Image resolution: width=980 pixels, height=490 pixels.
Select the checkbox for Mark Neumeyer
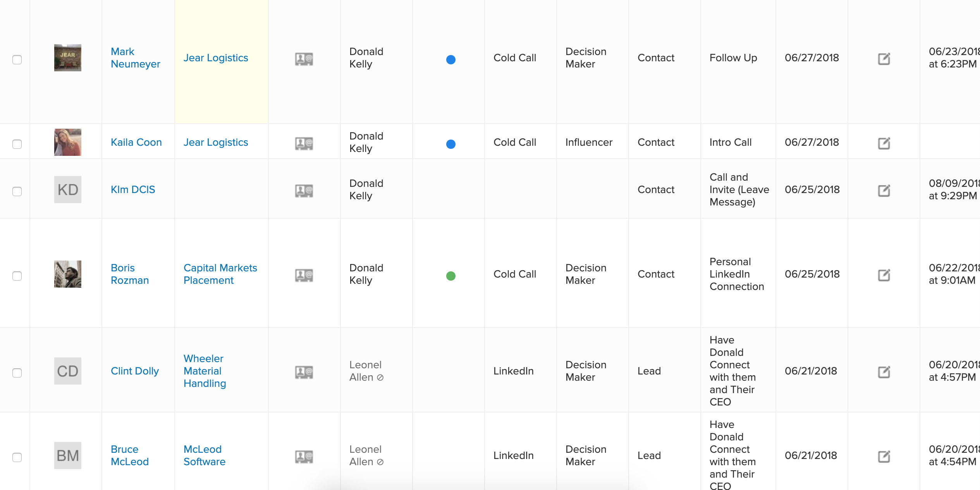17,60
